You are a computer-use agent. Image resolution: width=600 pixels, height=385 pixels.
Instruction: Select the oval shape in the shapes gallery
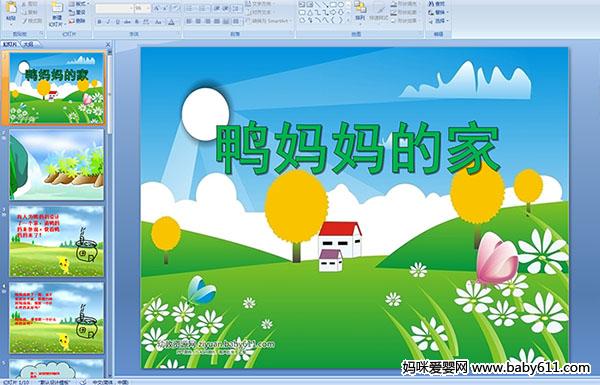340,5
